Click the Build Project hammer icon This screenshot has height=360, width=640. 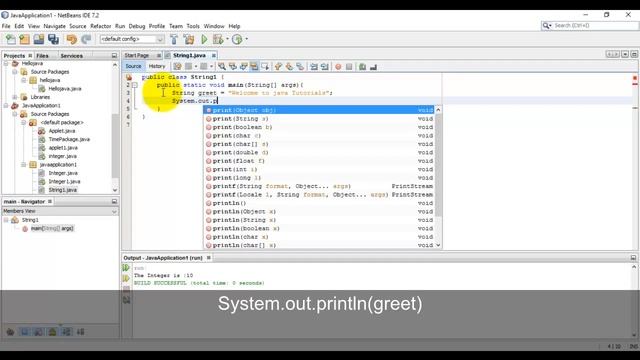[x=174, y=39]
